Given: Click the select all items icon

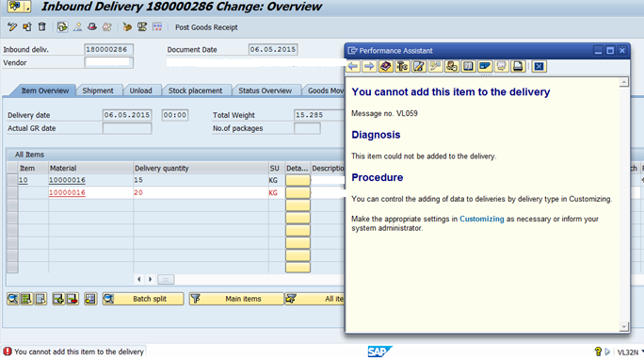Looking at the screenshot, I should coord(26,299).
